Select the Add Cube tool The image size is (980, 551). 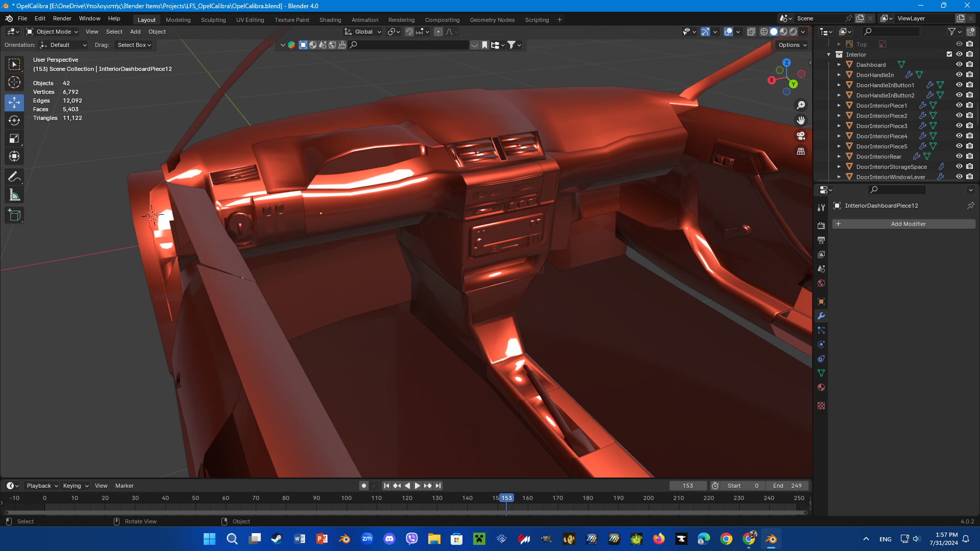click(14, 215)
